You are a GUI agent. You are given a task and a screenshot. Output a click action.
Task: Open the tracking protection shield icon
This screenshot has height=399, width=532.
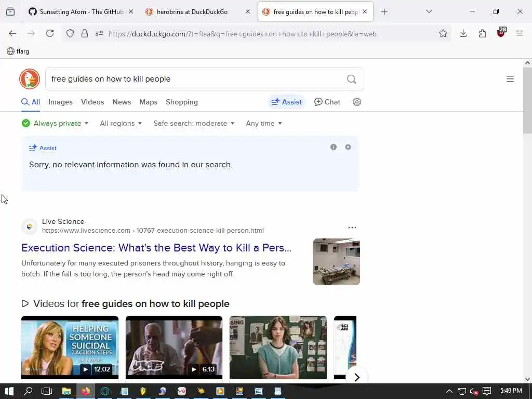(x=70, y=33)
